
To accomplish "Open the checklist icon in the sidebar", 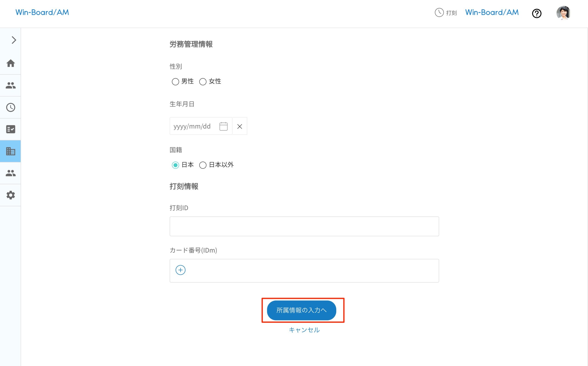I will pos(11,129).
